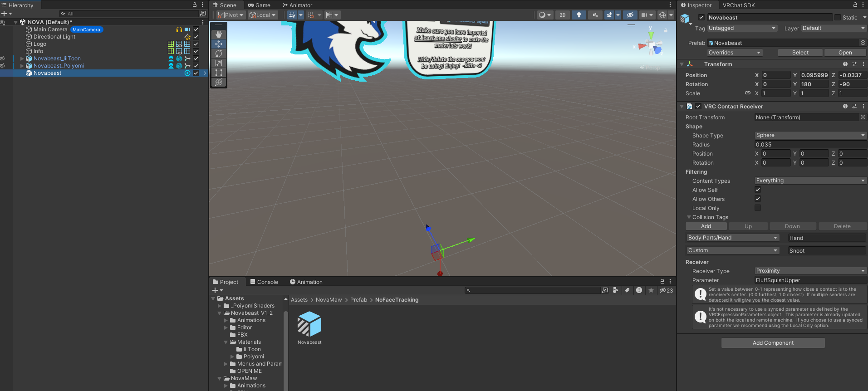Toggle scene effects icon
Screen dimensions: 868x391
[x=609, y=15]
